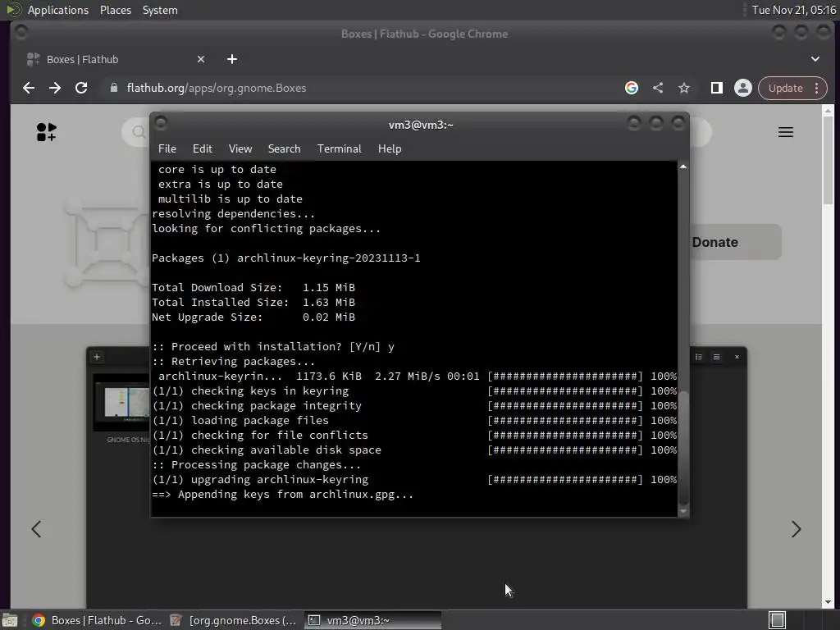
Task: Click 'Packages (1) archlinux-keyring' line
Action: tap(286, 258)
